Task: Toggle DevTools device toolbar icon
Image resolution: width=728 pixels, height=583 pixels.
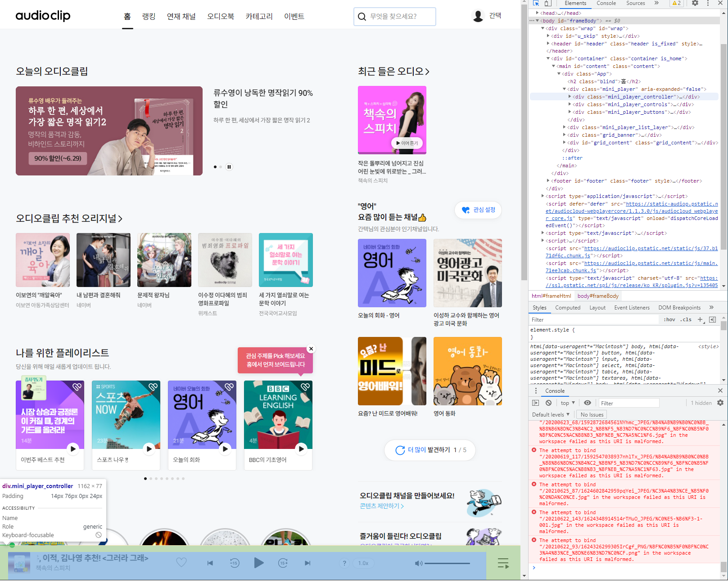Action: click(548, 3)
